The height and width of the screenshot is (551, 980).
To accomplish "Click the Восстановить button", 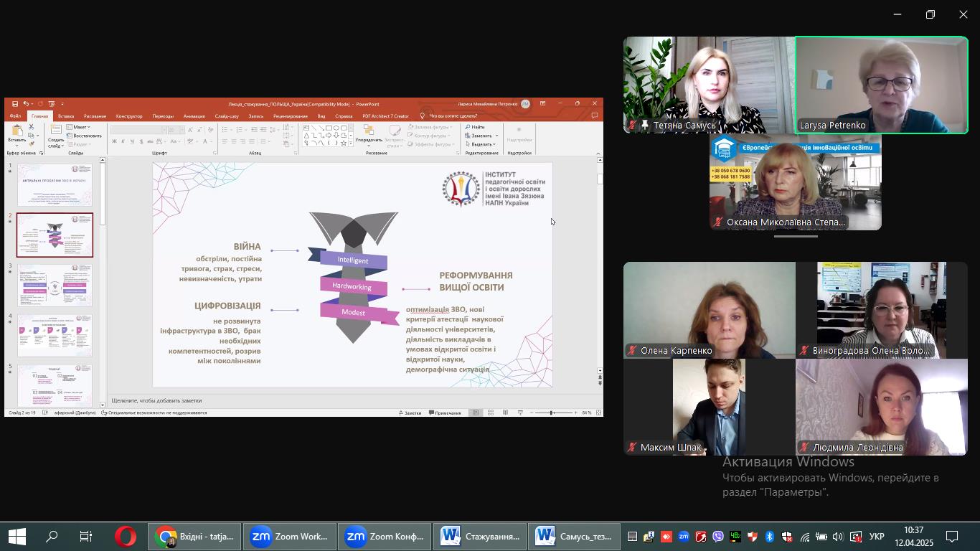I will (85, 136).
